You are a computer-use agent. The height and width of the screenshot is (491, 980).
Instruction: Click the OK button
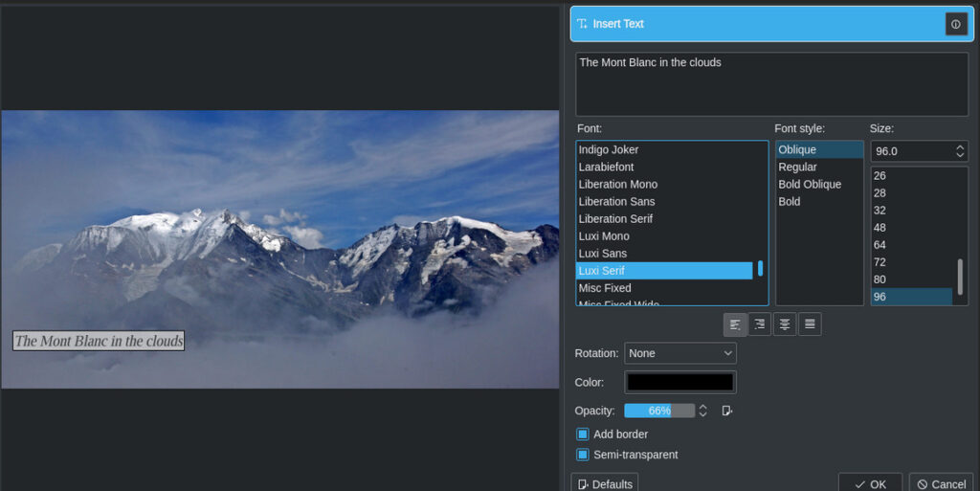(870, 484)
